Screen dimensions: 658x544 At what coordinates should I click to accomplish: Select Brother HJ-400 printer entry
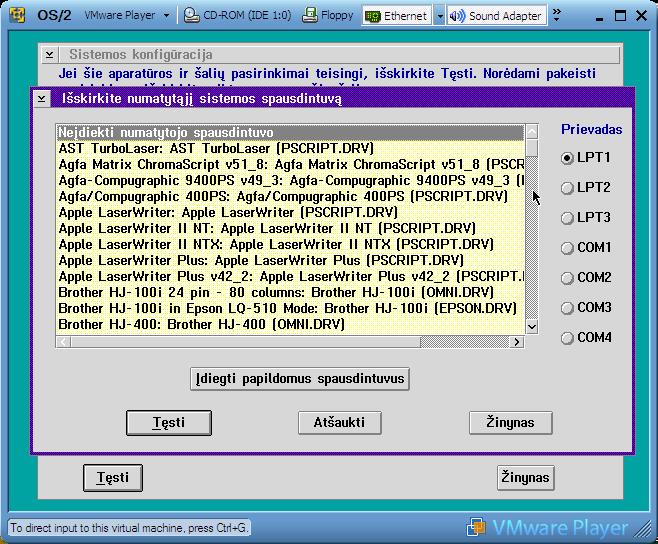point(200,324)
